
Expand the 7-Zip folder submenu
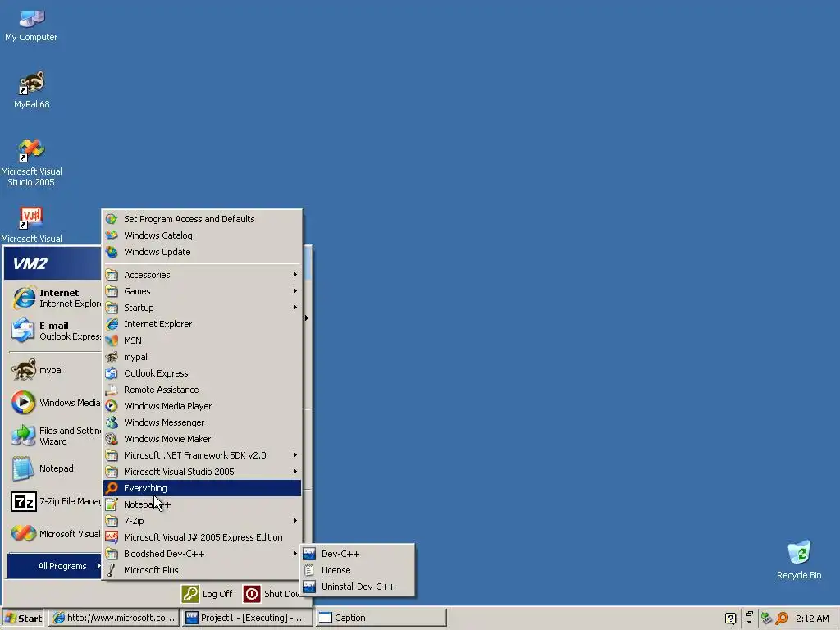[x=202, y=521]
